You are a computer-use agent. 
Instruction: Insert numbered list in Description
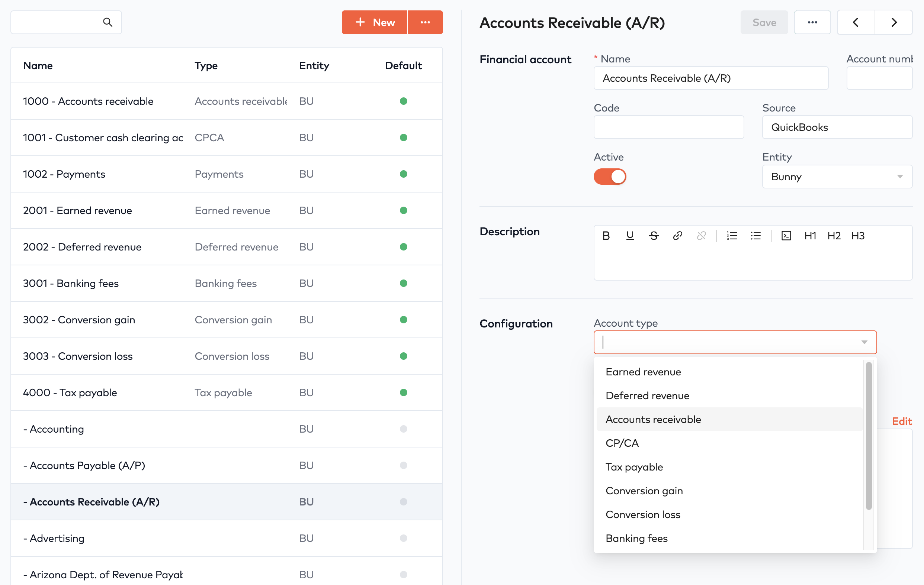click(x=732, y=236)
